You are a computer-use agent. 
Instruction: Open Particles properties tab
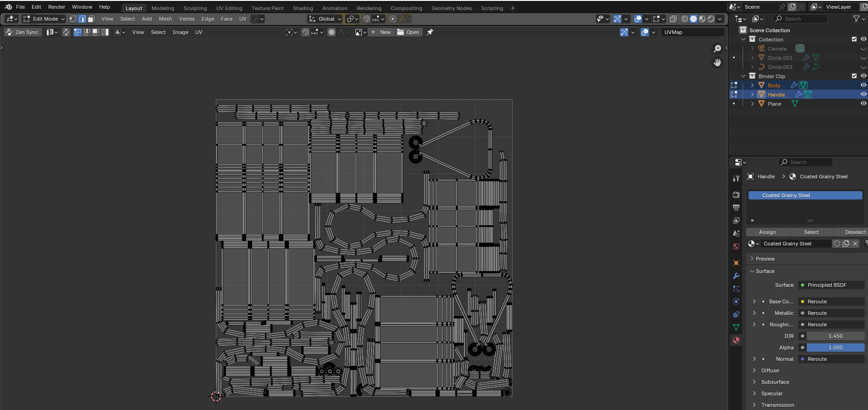[x=736, y=289]
